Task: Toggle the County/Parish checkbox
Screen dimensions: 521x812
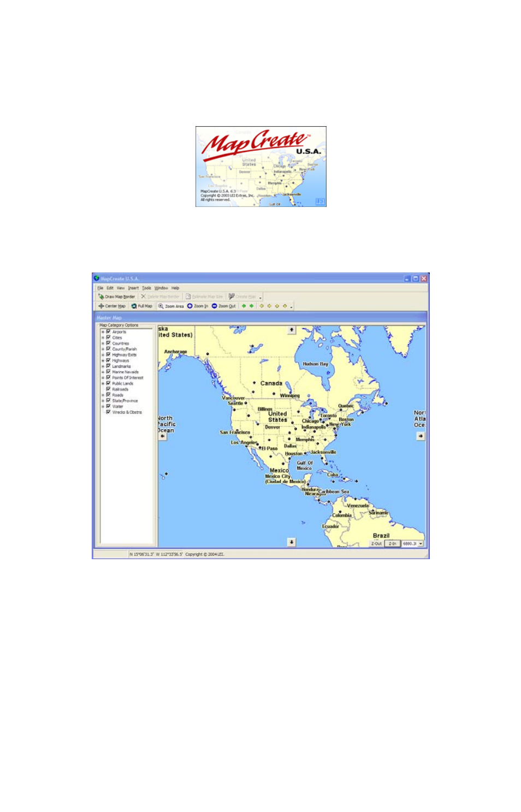Action: tap(108, 349)
